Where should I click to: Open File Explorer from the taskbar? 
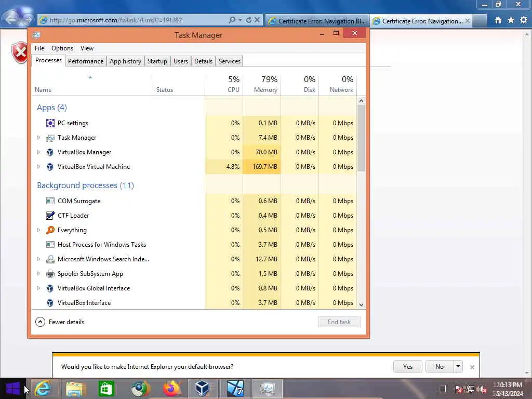tap(76, 389)
